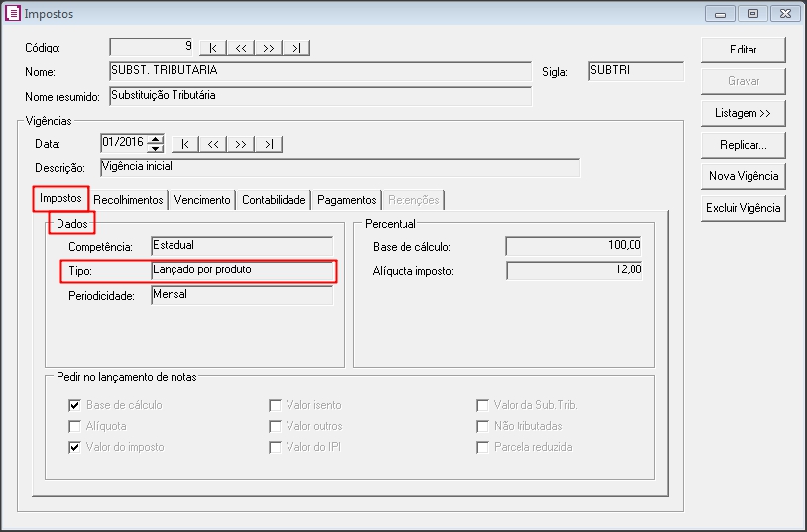
Task: Switch to the Vencimento tab
Action: coord(202,200)
